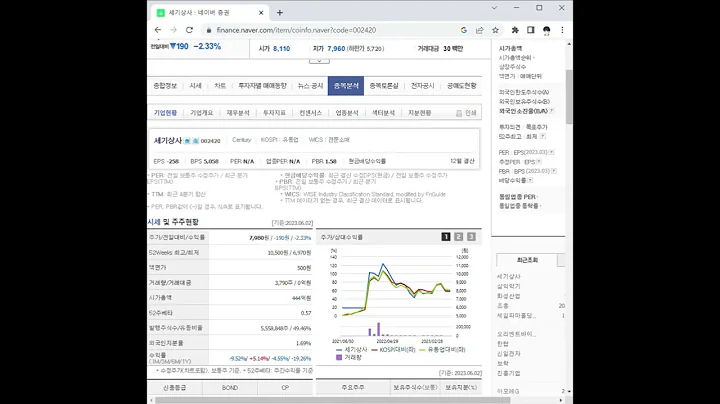Show chart view 3
Image resolution: width=720 pixels, height=404 pixels.
[x=471, y=236]
